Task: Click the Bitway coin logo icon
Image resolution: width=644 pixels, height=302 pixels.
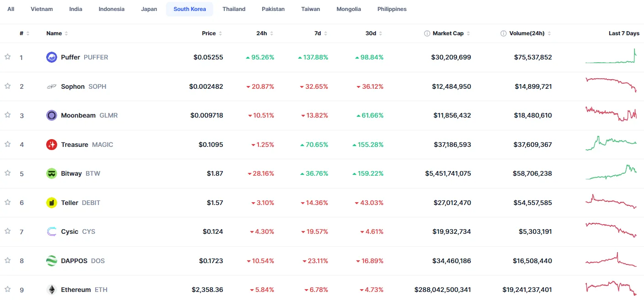Action: [52, 173]
